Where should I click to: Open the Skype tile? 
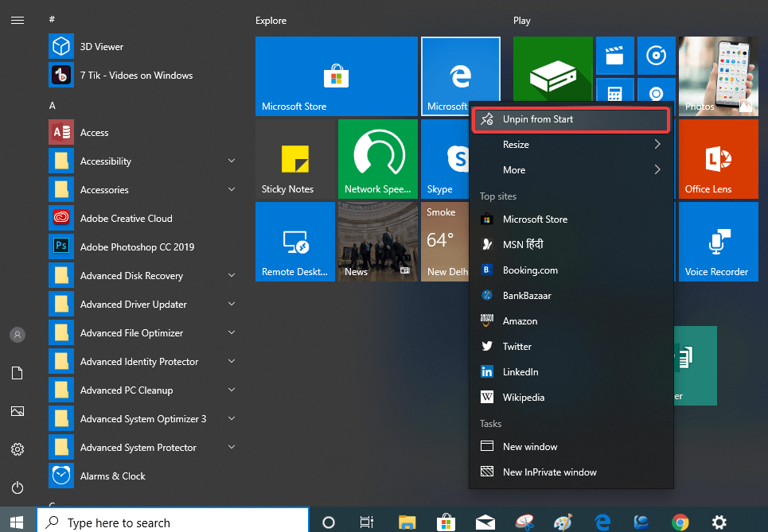445,159
